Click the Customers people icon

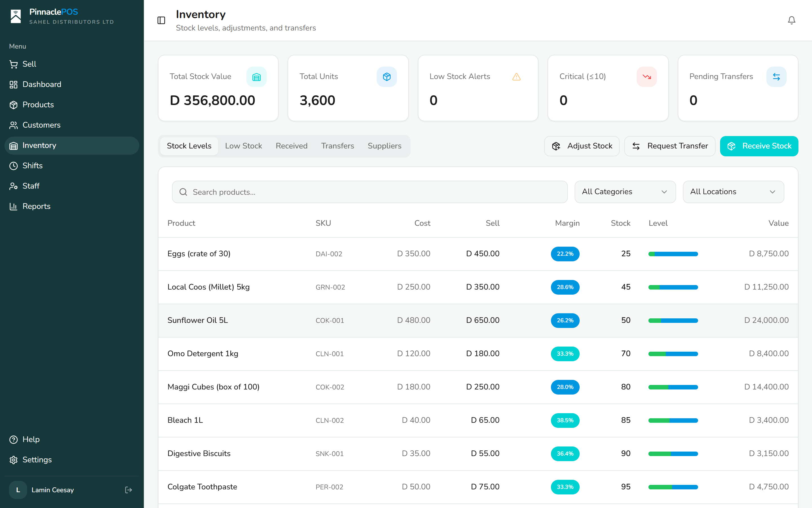tap(14, 125)
